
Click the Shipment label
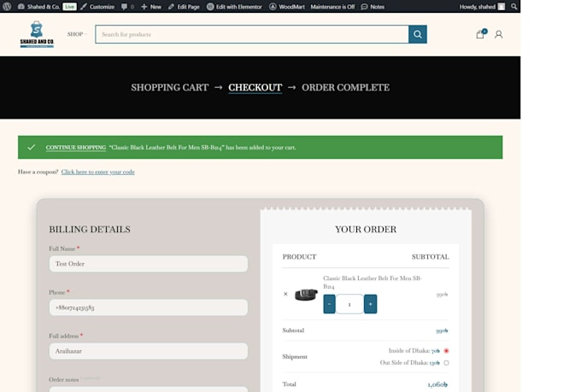pyautogui.click(x=295, y=357)
